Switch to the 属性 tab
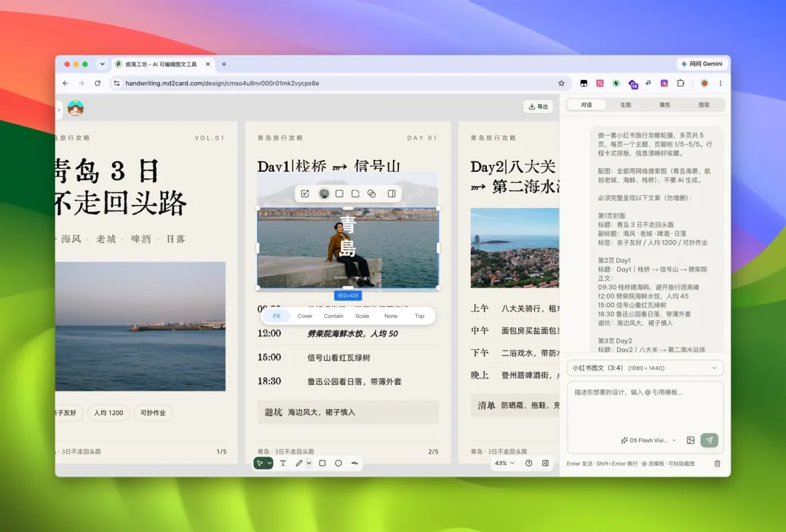This screenshot has width=786, height=532. (x=664, y=105)
